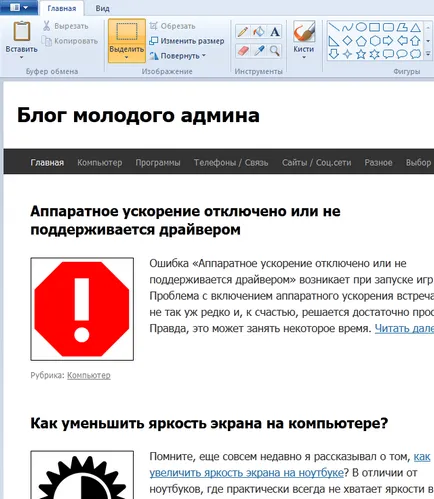Viewport: 434px width, 499px height.
Task: Open the Вставить dropdown arrow
Action: 21,58
